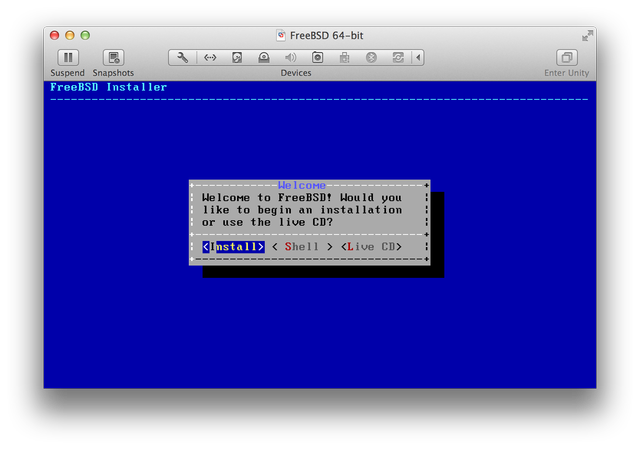Viewport: 640px width, 449px height.
Task: Select the Live CD option
Action: 371,247
